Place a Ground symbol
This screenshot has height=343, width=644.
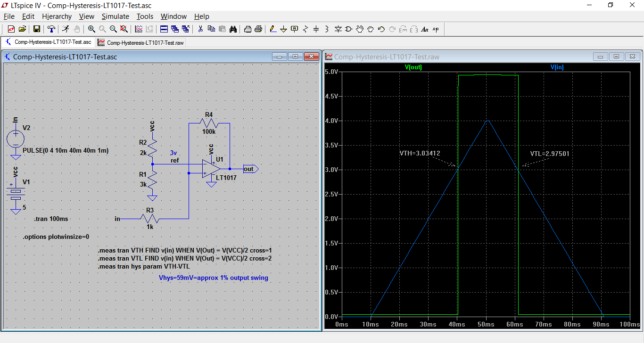(284, 29)
